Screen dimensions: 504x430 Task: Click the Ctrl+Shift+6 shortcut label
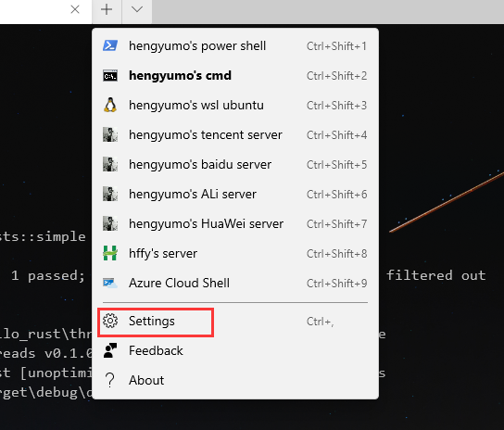point(336,195)
